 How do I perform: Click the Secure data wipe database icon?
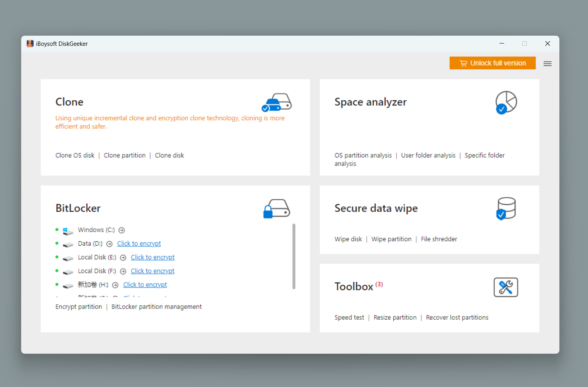(x=506, y=208)
